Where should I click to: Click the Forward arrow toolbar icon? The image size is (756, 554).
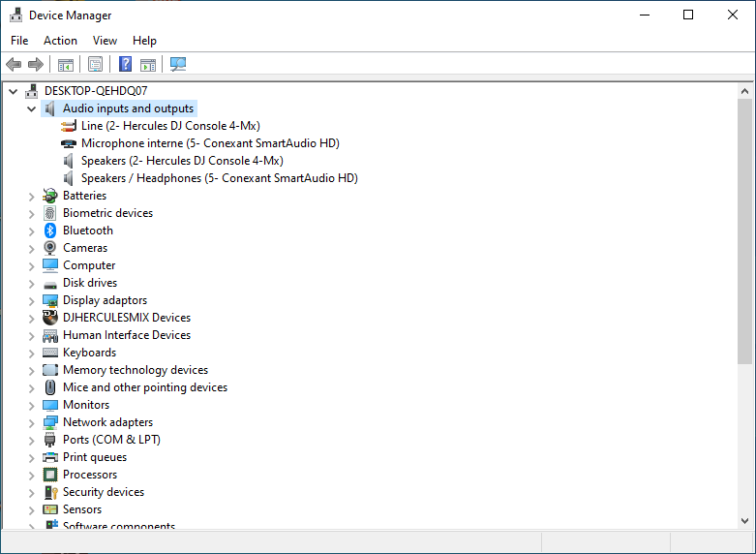(36, 64)
